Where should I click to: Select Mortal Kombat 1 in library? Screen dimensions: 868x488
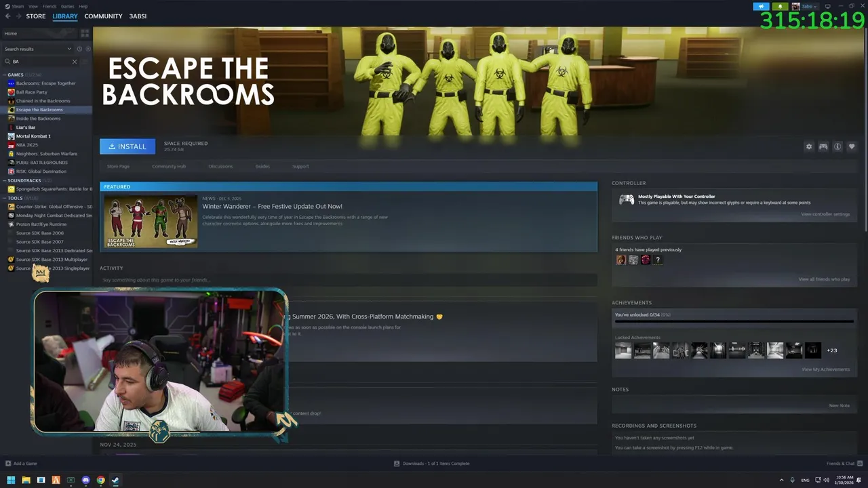tap(33, 136)
